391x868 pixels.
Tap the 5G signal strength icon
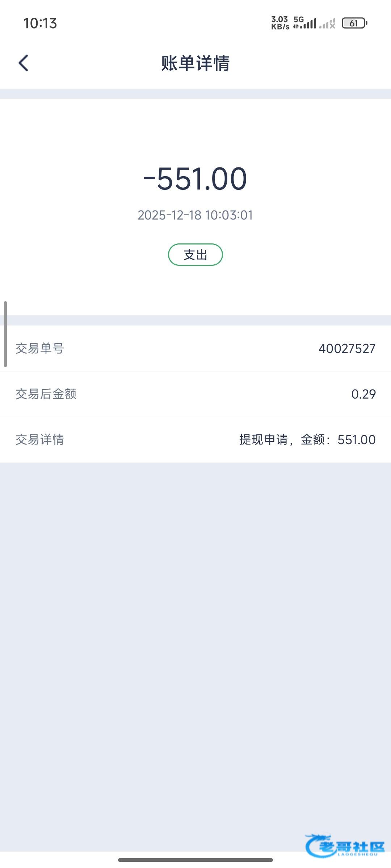[305, 23]
